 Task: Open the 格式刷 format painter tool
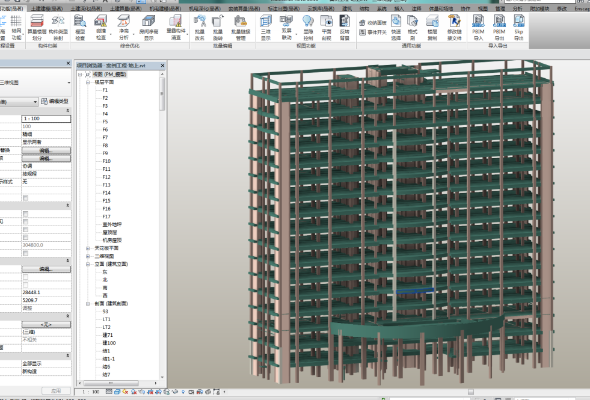pyautogui.click(x=412, y=27)
